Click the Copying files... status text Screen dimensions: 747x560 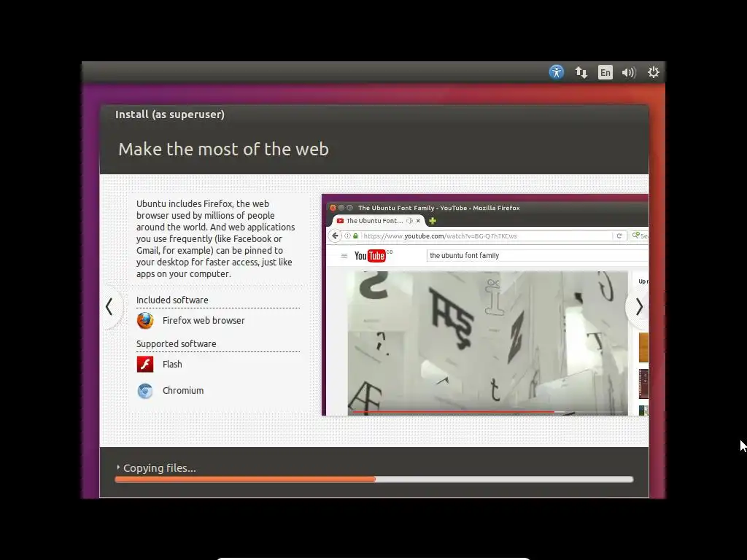(160, 468)
